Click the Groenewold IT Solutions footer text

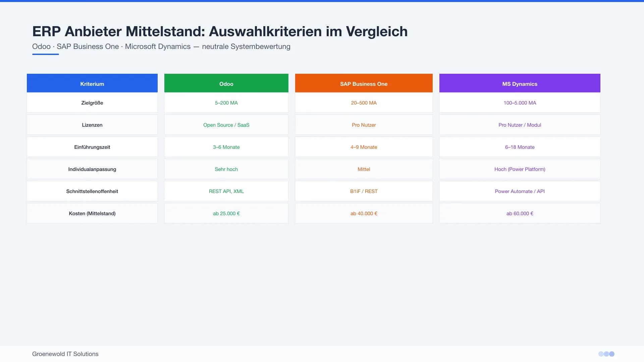tap(65, 354)
